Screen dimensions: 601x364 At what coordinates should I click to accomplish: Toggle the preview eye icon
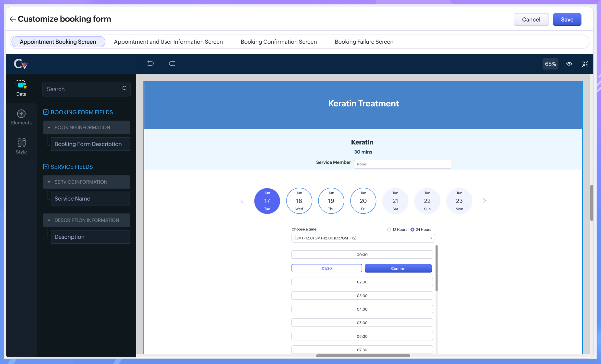point(569,64)
